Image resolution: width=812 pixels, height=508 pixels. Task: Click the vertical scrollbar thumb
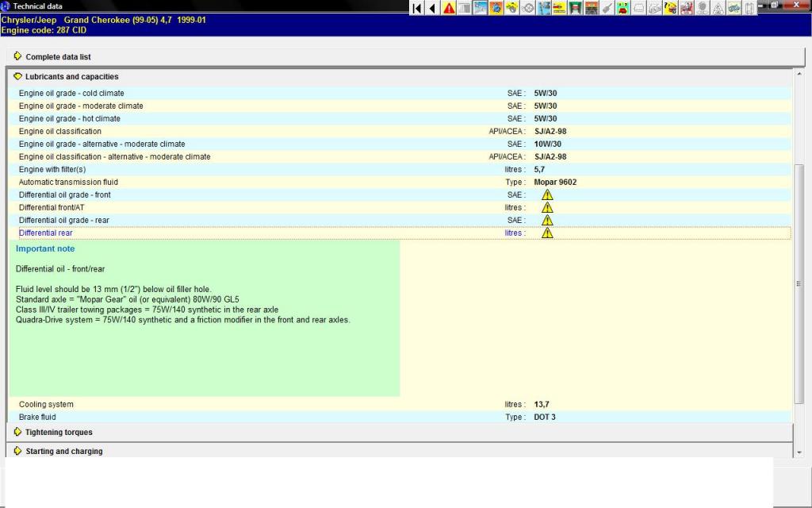coord(799,284)
